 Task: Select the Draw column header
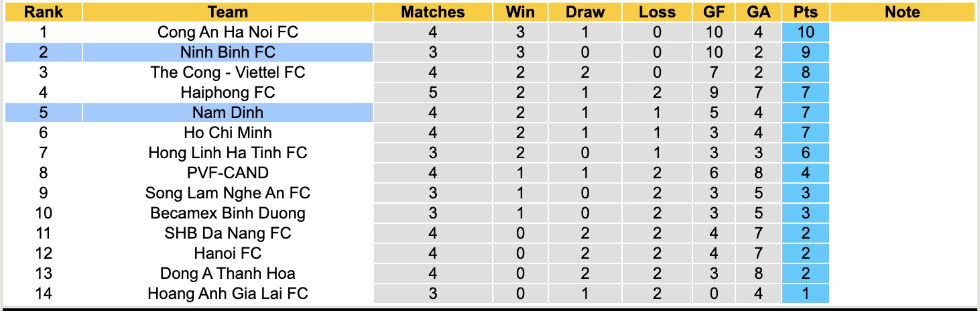pos(585,12)
